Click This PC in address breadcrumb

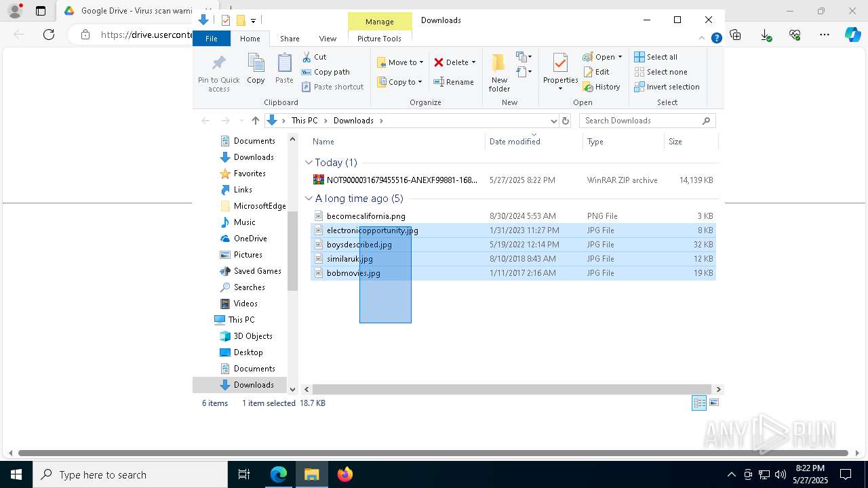[x=304, y=121]
